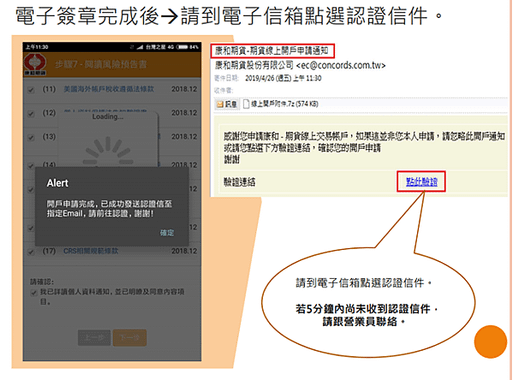Screen dimensions: 514x380
Task: Click the 2018.12 date in row (17)
Action: click(x=184, y=251)
